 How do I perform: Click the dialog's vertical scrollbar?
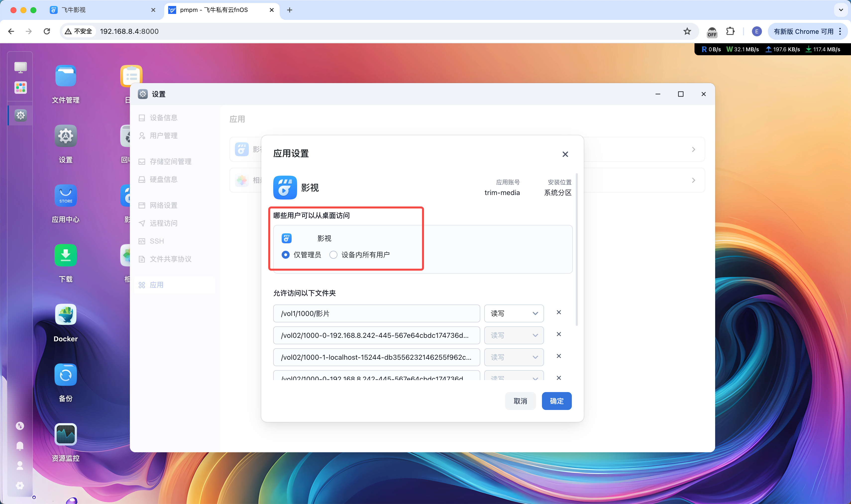click(577, 250)
